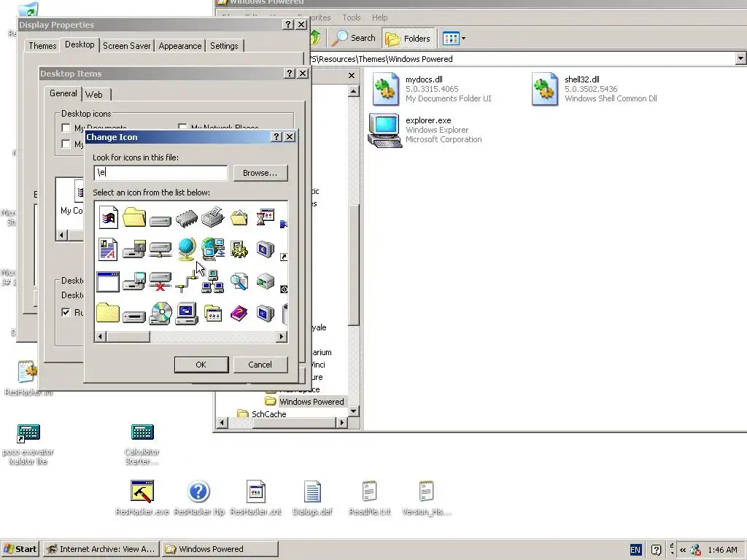
Task: Click the Browse... button
Action: (x=260, y=173)
